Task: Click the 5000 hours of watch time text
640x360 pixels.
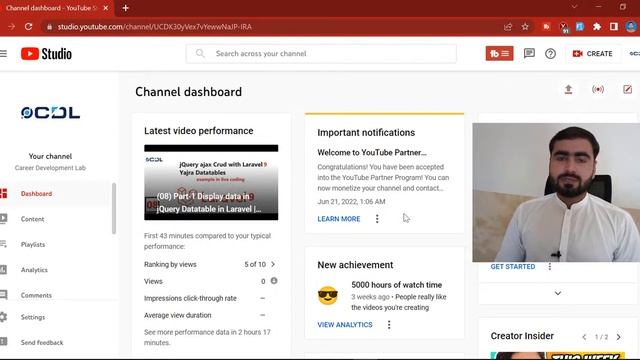Action: click(396, 284)
